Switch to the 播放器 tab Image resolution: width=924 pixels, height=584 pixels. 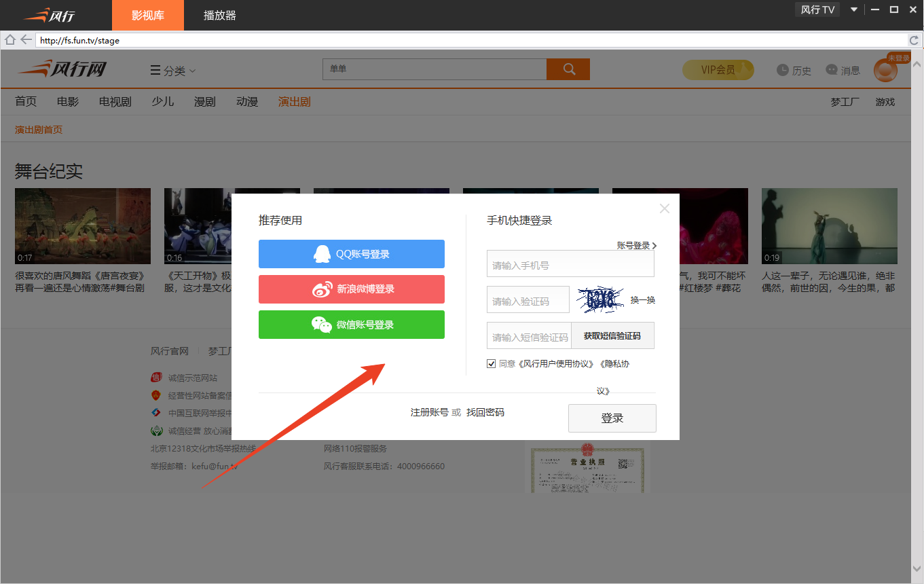(x=220, y=15)
